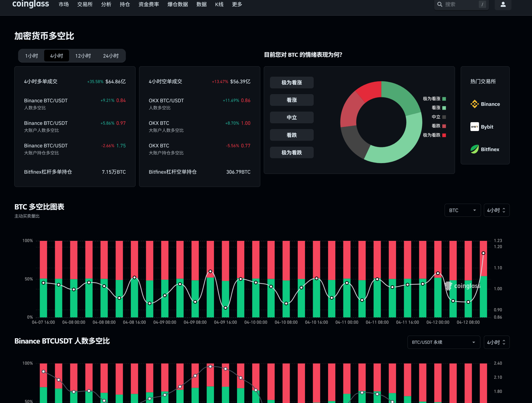Open the 资金费率 menu item
The width and height of the screenshot is (532, 403).
(x=149, y=4)
